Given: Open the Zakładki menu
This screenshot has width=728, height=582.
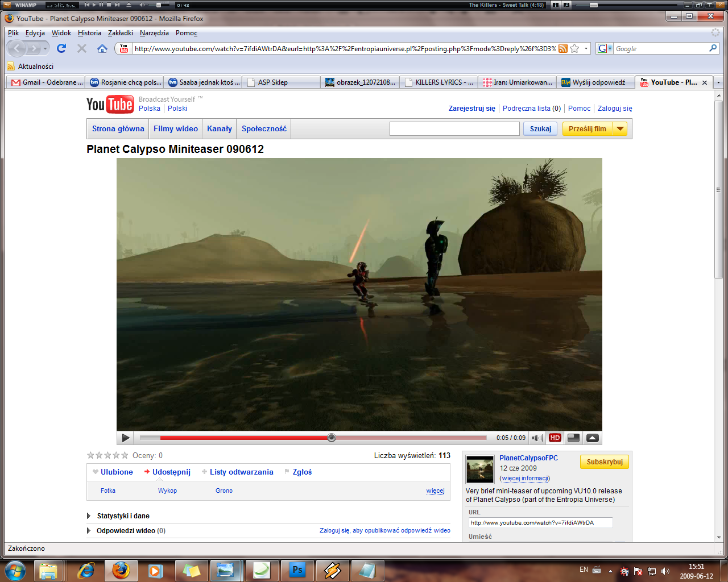Looking at the screenshot, I should tap(120, 33).
